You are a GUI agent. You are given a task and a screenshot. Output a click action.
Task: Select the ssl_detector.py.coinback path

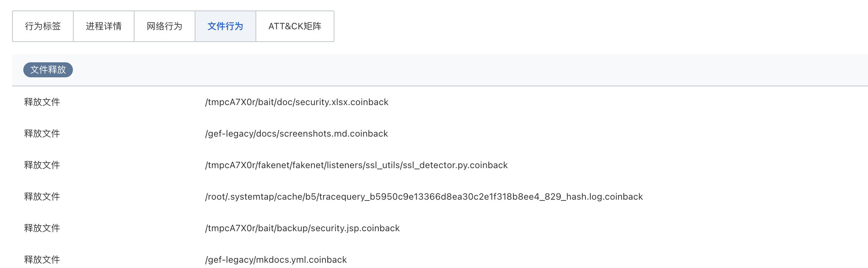[356, 165]
